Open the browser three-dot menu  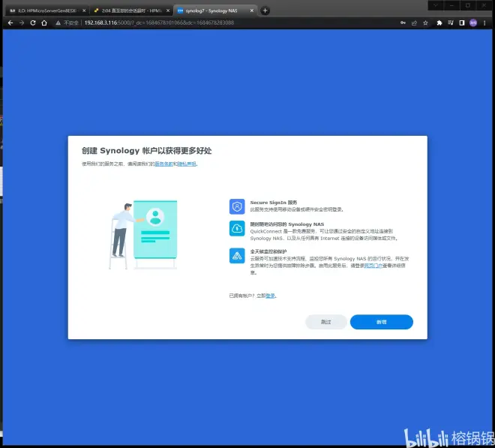tap(484, 23)
